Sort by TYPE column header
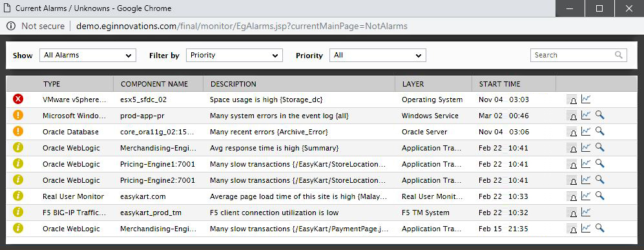644x250 pixels. click(x=52, y=84)
